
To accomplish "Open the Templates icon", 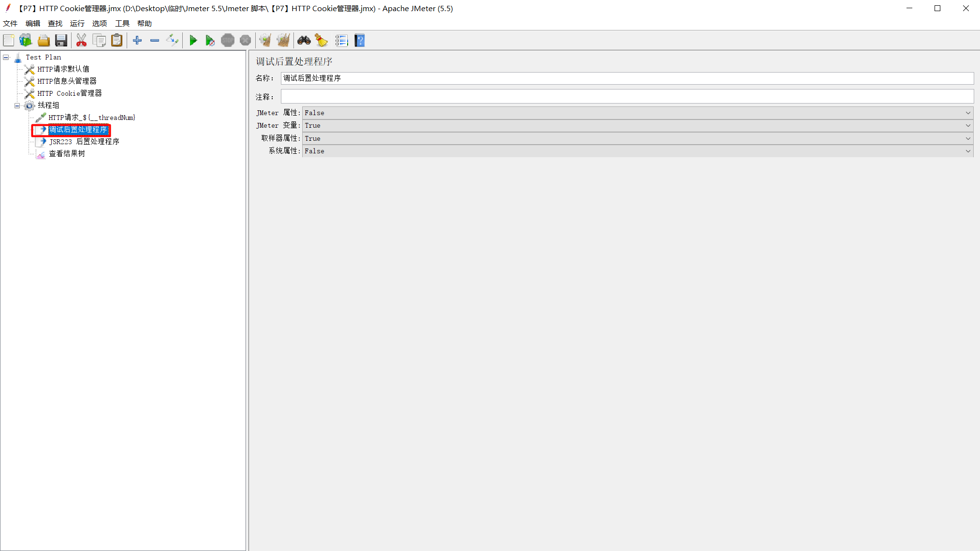I will 26,41.
